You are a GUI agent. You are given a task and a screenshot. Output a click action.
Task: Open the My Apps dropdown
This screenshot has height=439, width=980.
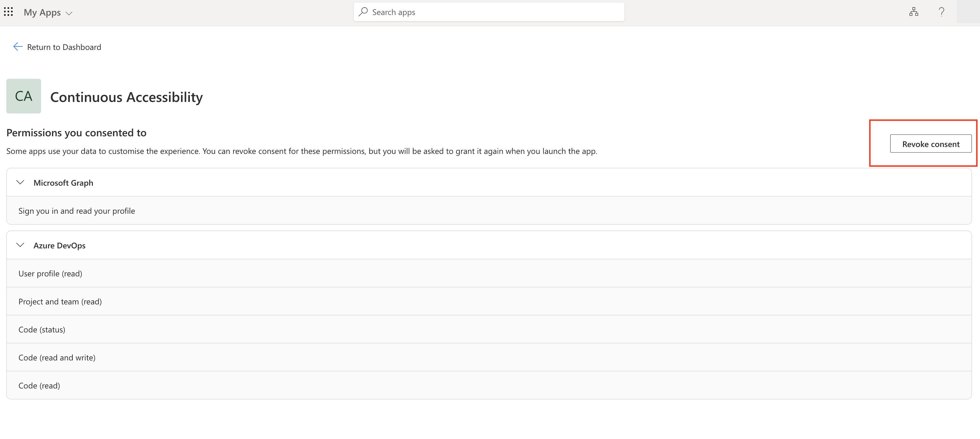tap(48, 13)
